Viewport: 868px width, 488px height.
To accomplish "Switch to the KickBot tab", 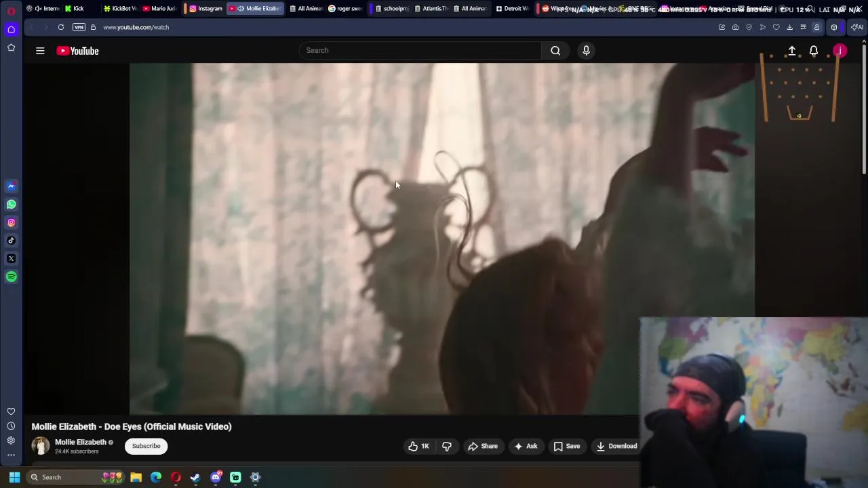I will click(x=119, y=9).
